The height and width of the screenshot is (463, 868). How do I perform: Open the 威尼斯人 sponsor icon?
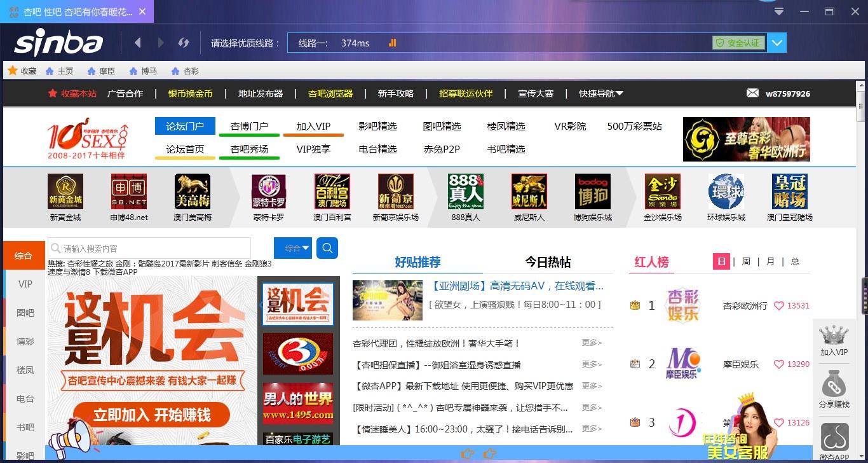(529, 191)
